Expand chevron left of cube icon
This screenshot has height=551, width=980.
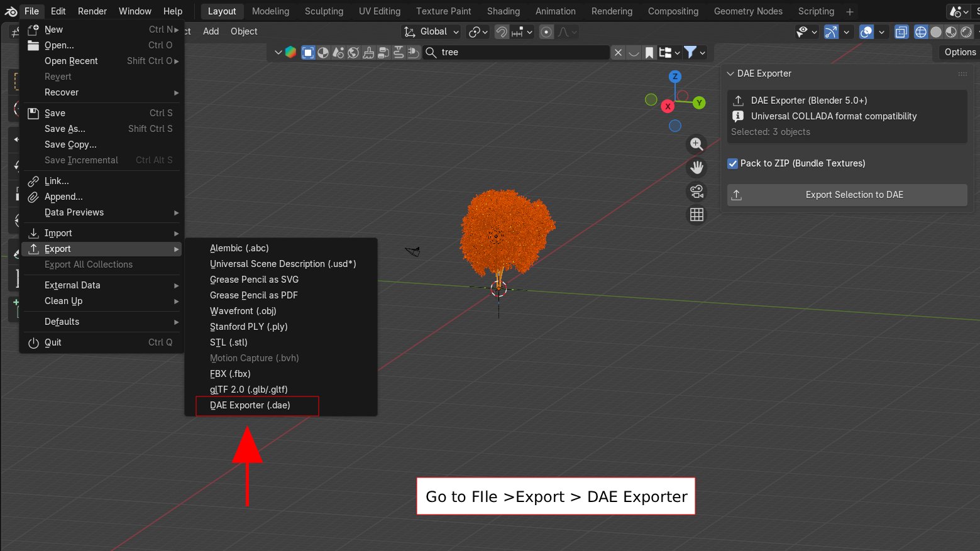point(278,52)
